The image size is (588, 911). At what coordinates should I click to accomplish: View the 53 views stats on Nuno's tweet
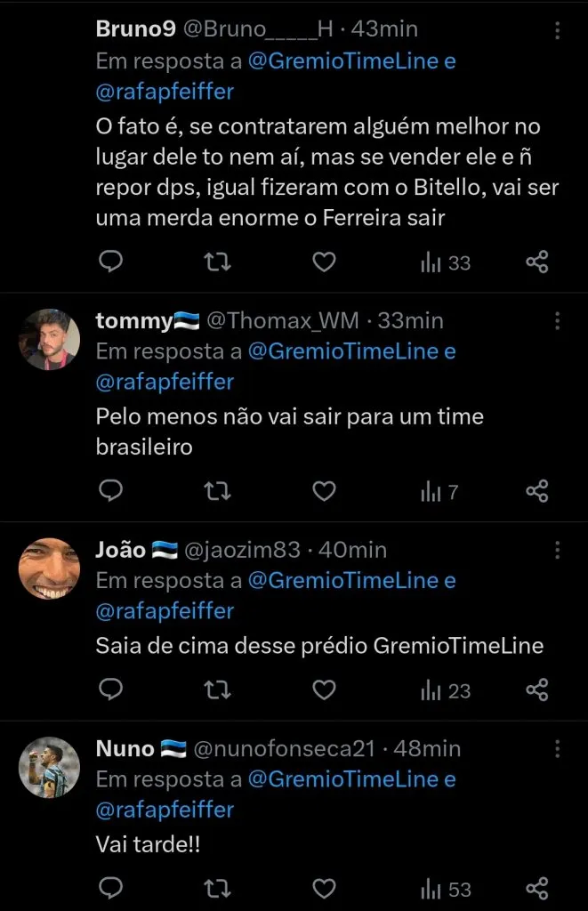[438, 888]
